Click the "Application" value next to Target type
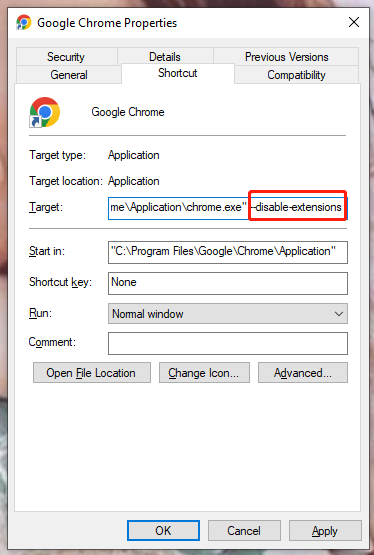Image resolution: width=374 pixels, height=555 pixels. coord(134,155)
